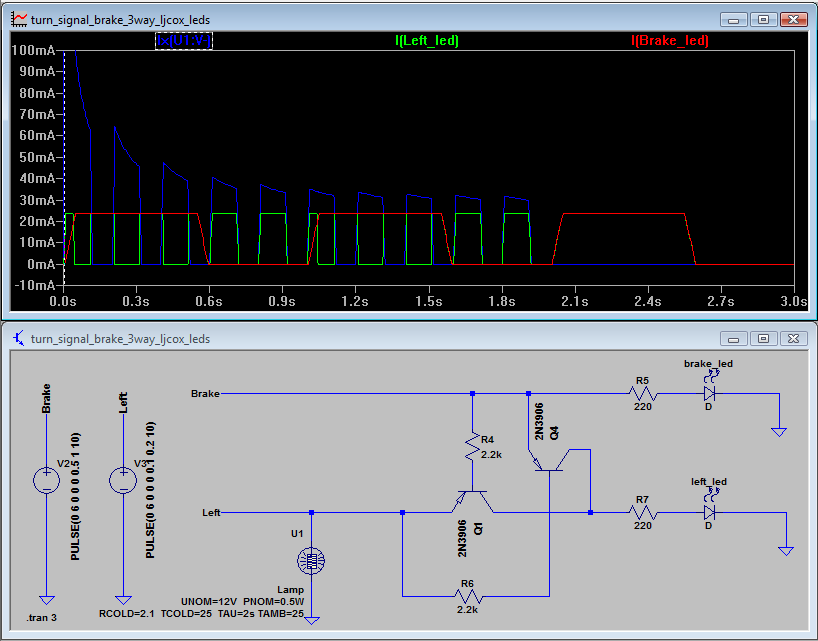This screenshot has height=641, width=818.
Task: Click the Left label above source V3
Action: click(x=123, y=403)
